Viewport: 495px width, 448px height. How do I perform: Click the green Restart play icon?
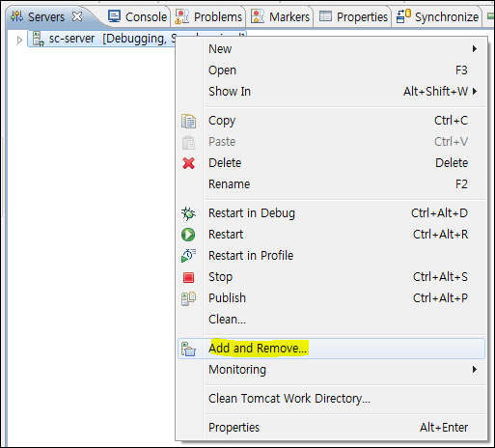click(188, 235)
